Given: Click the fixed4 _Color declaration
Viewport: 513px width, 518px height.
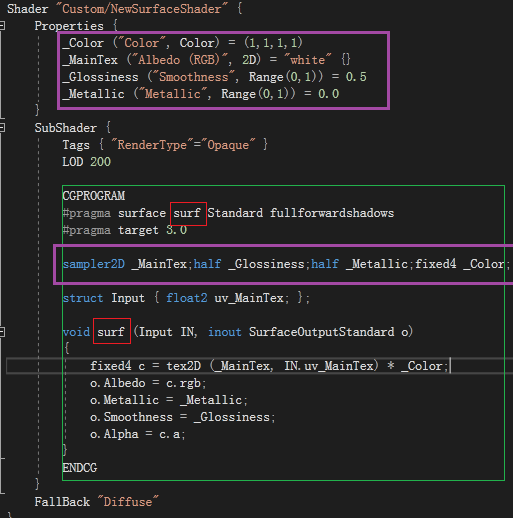Looking at the screenshot, I should (x=462, y=264).
